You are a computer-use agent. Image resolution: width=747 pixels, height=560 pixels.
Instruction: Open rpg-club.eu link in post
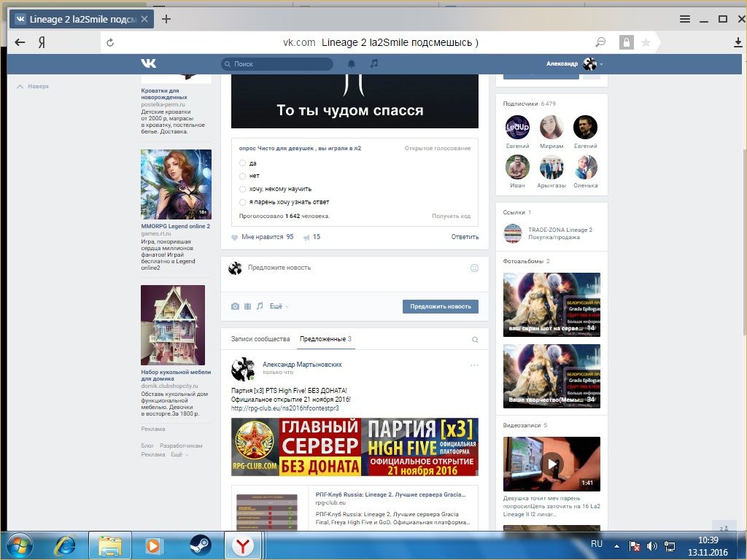pyautogui.click(x=285, y=408)
